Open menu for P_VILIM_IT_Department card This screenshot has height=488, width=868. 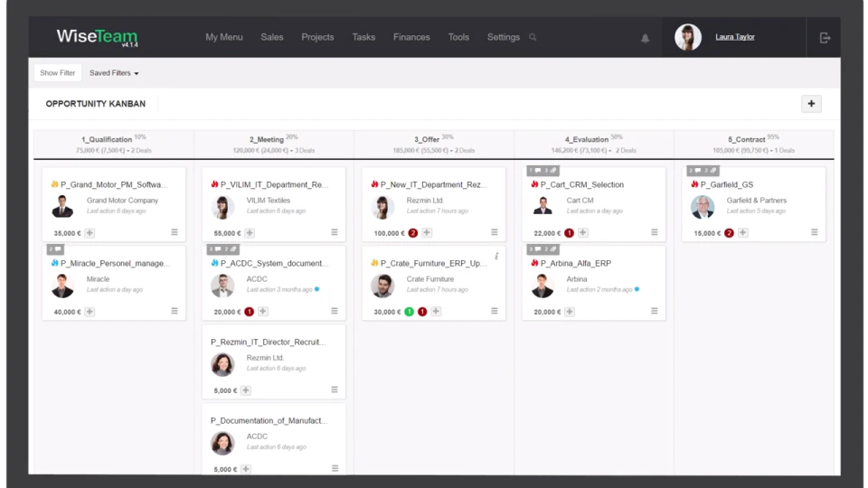[x=335, y=232]
